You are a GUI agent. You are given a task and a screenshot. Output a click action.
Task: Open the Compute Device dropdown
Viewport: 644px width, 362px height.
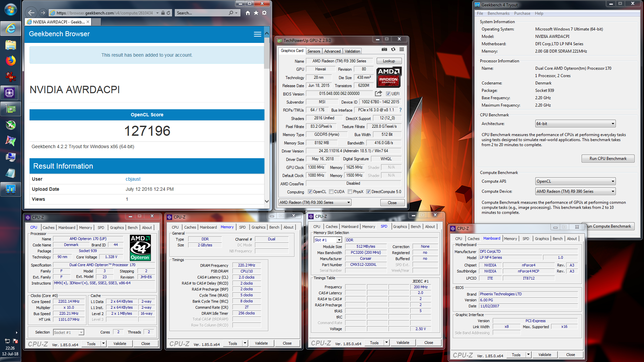point(575,191)
